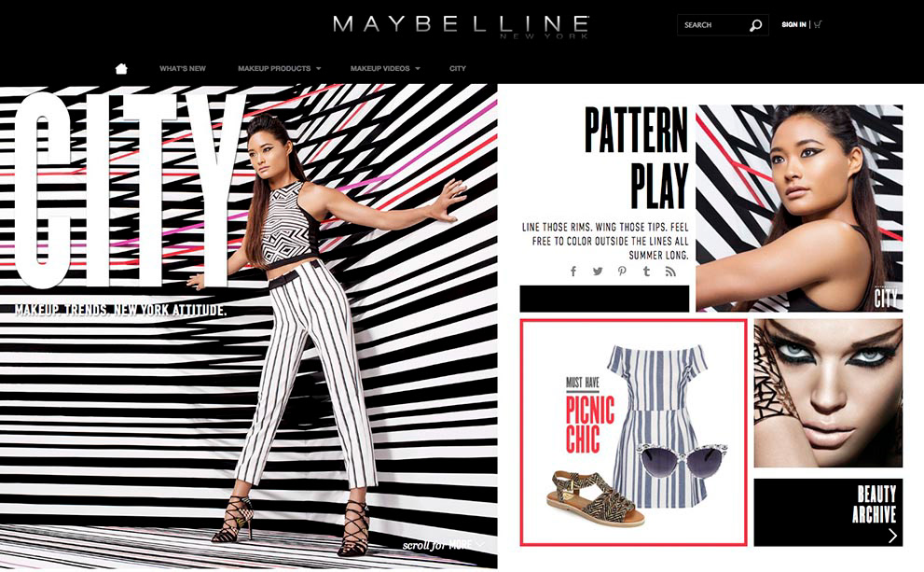Open the What's New menu item

[183, 68]
